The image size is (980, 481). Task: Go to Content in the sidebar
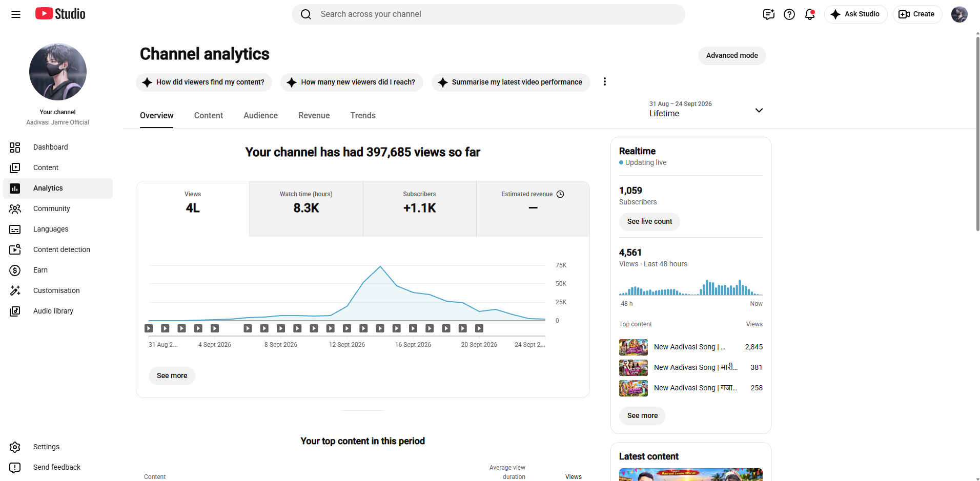pos(57,168)
